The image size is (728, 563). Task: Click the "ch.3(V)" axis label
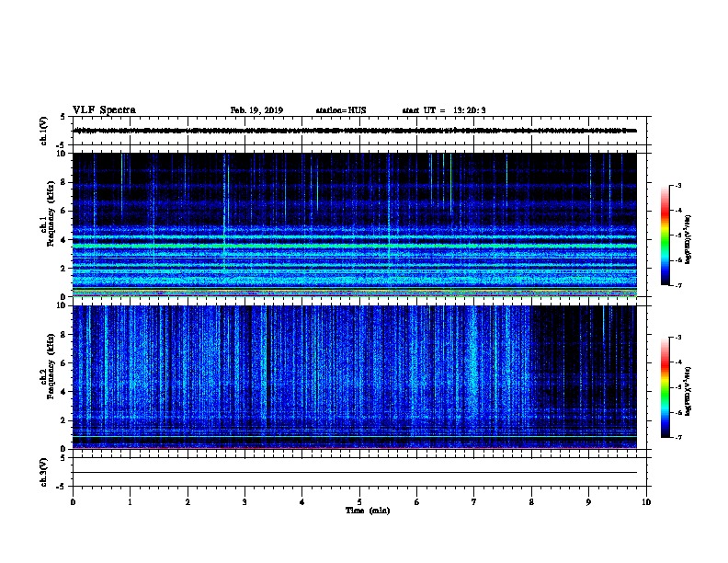click(x=44, y=472)
